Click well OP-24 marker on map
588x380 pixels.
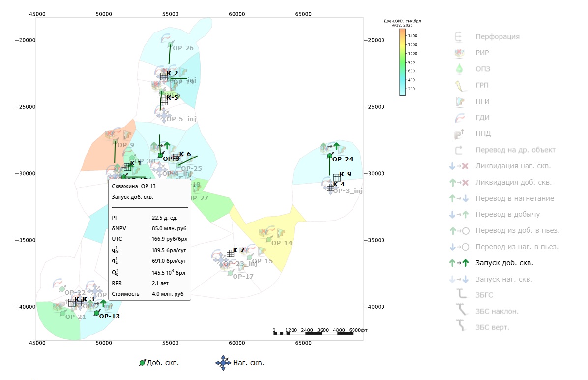pos(329,156)
